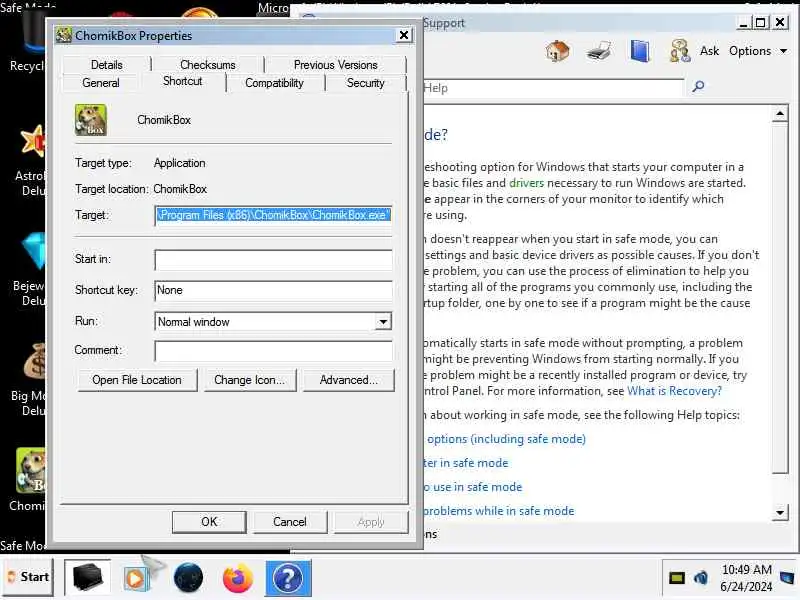Select the Shortcut tab
Viewport: 800px width, 600px height.
point(182,81)
